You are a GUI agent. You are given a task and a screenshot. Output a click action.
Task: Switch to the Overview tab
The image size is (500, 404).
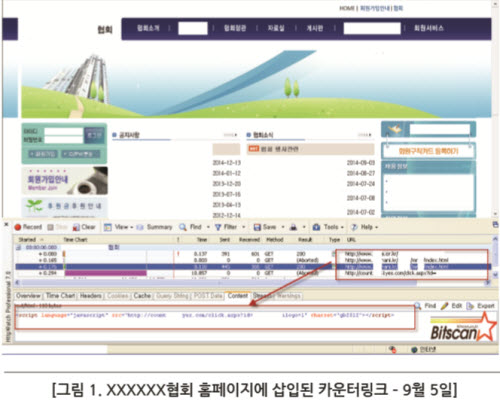tap(28, 296)
